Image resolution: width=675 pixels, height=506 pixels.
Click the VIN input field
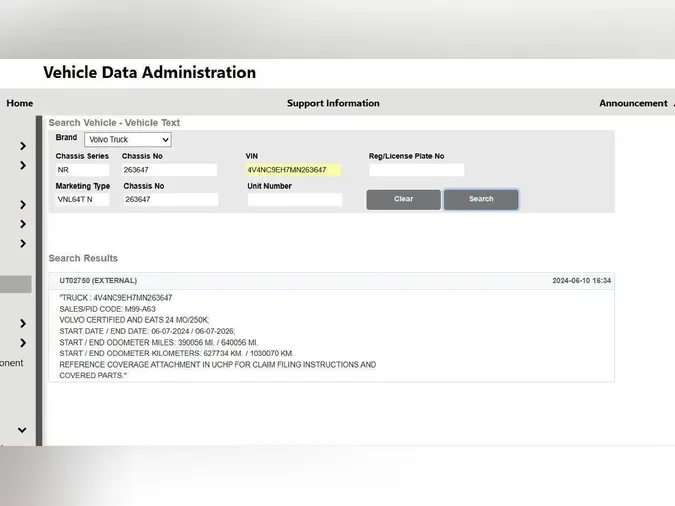click(293, 170)
